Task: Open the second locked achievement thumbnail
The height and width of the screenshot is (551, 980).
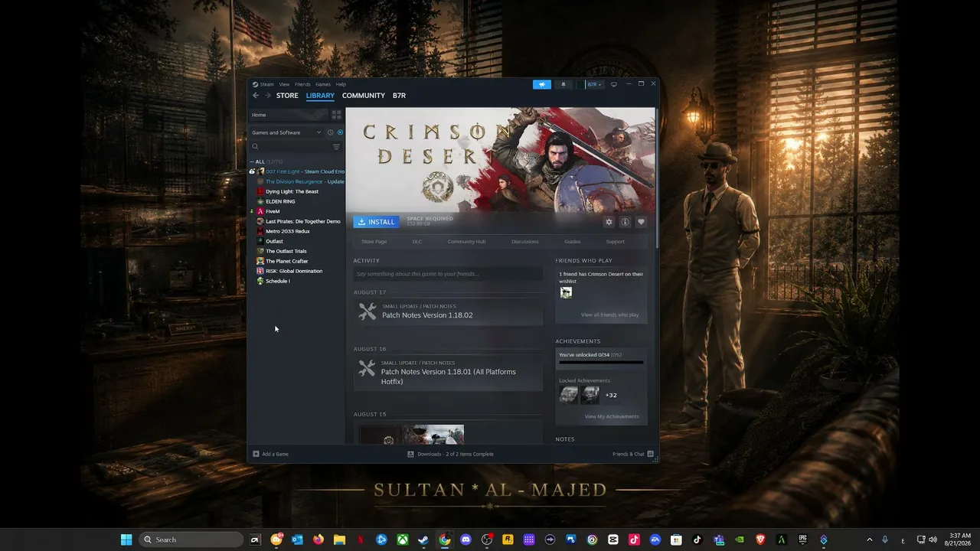Action: 590,395
